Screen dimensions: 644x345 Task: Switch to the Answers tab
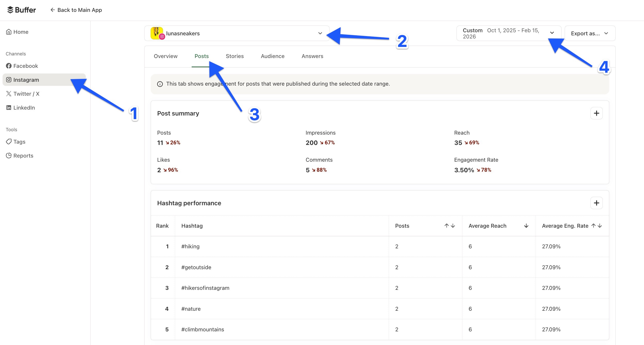pyautogui.click(x=312, y=56)
